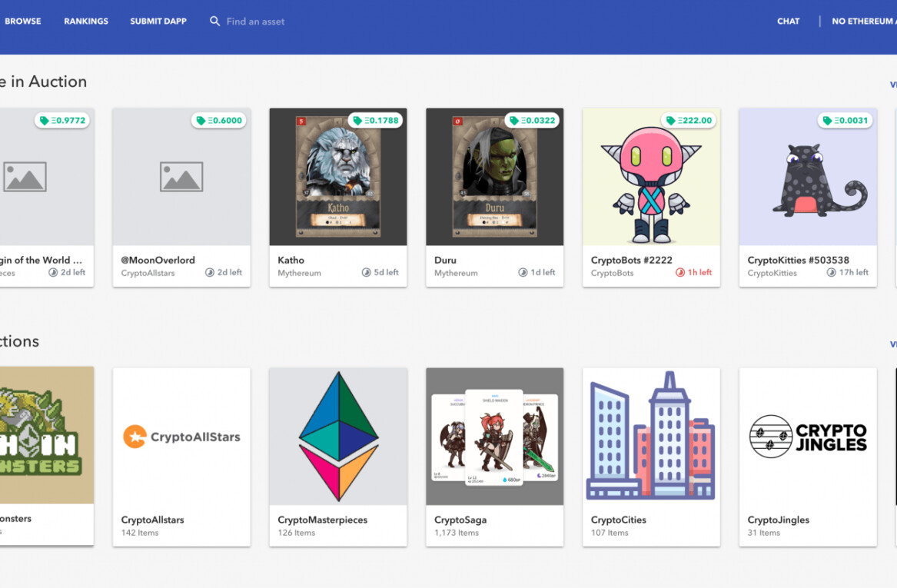
Task: Open the Submit Dapp page
Action: 158,22
